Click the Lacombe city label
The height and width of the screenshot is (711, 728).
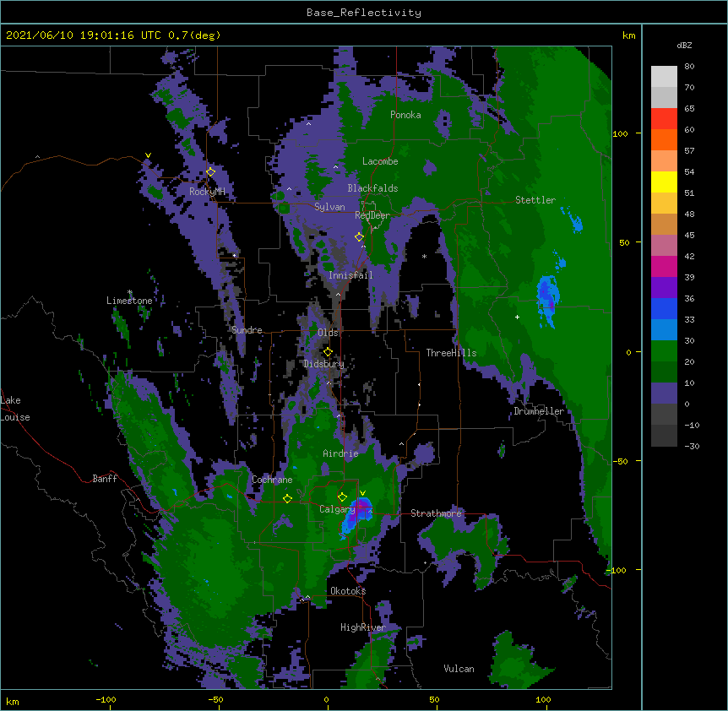coord(380,161)
